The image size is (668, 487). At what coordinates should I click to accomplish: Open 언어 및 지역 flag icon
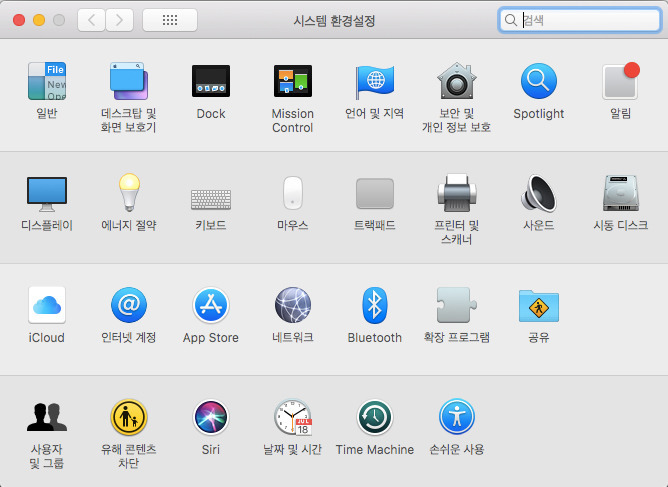(374, 81)
